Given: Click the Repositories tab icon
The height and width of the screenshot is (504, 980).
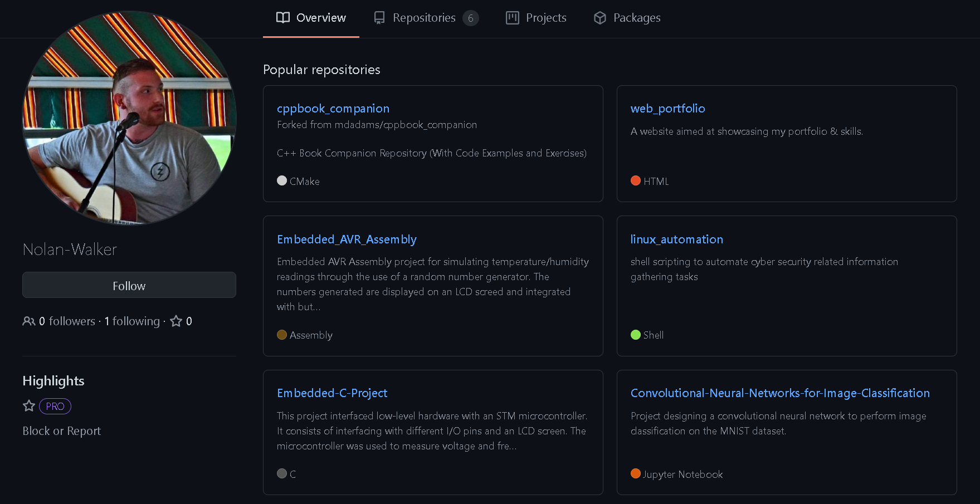Looking at the screenshot, I should [379, 18].
